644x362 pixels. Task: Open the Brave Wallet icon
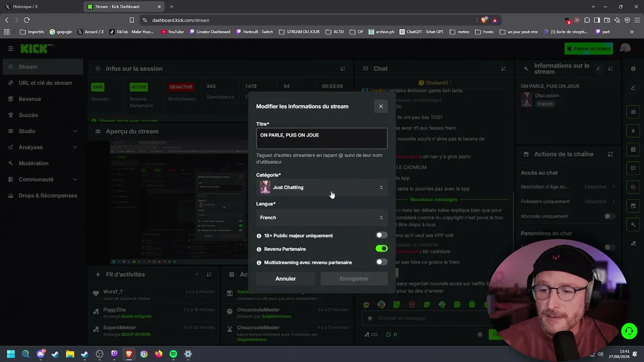(607, 20)
